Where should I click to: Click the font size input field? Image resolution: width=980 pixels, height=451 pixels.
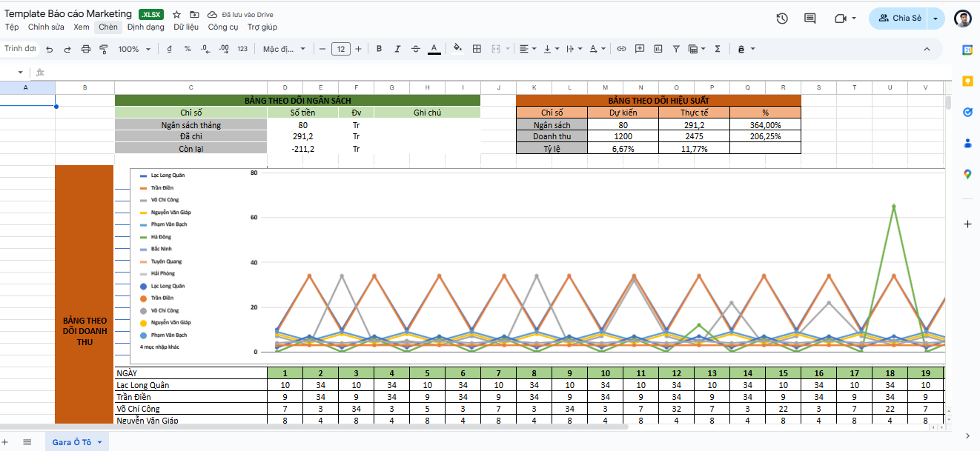[x=340, y=49]
